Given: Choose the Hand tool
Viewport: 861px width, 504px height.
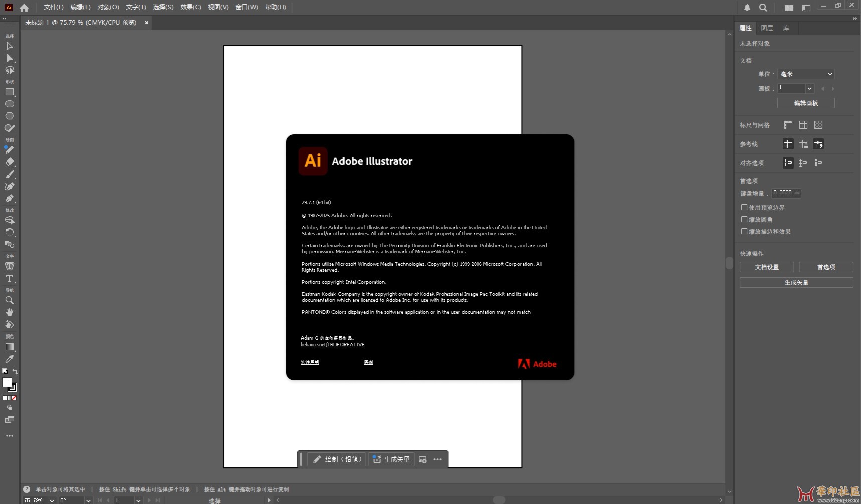Looking at the screenshot, I should pos(9,312).
